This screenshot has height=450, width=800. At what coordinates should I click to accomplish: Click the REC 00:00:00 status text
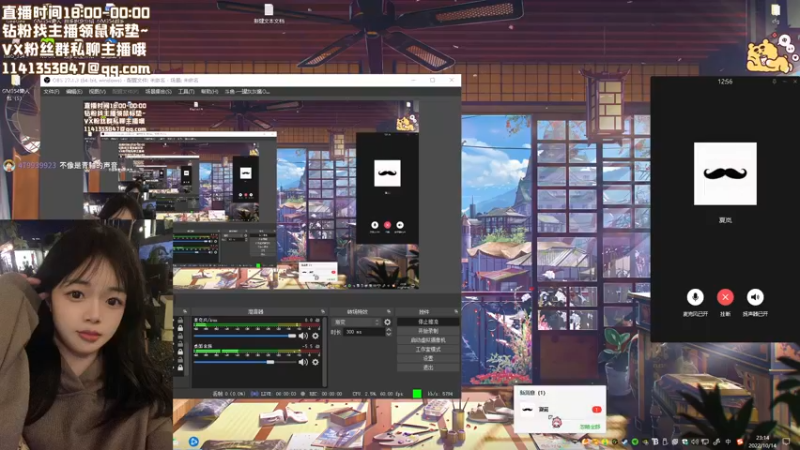(326, 394)
